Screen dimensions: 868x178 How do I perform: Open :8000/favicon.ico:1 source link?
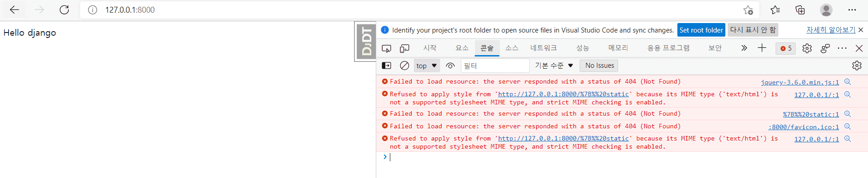pos(804,127)
